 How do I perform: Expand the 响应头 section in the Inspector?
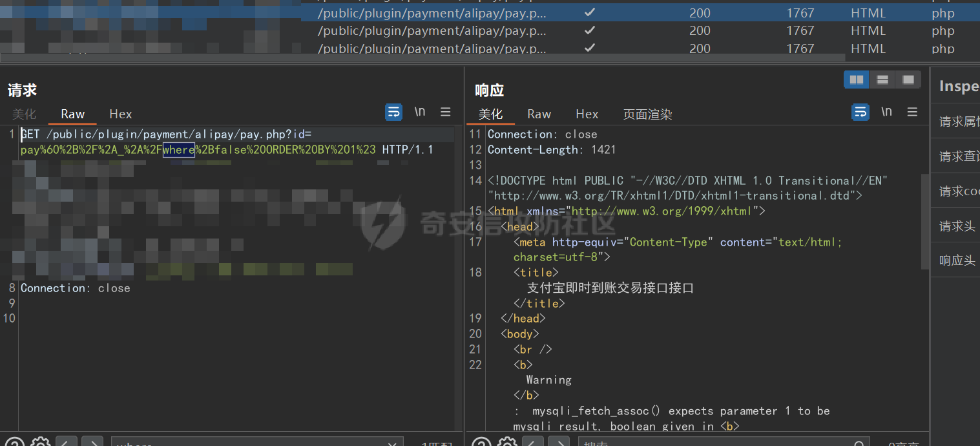click(955, 260)
